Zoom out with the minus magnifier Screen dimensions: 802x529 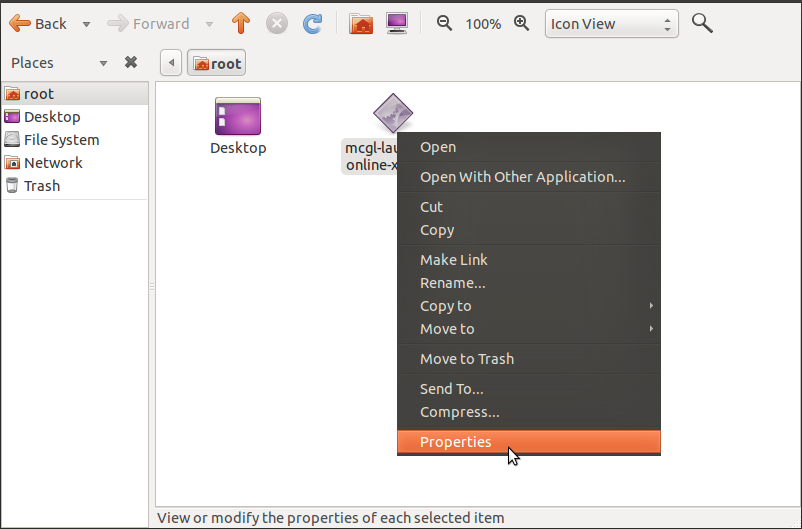click(x=445, y=23)
